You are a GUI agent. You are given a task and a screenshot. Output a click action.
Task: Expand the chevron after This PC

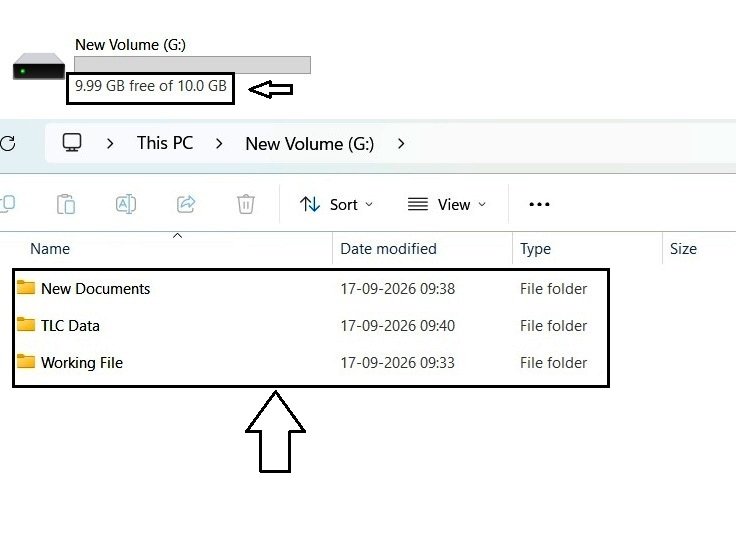click(219, 144)
